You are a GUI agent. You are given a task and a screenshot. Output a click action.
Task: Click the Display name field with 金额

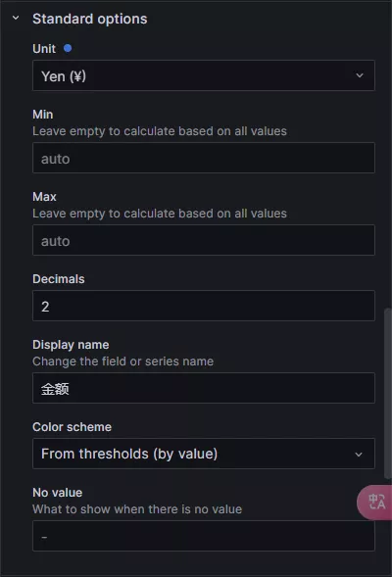click(204, 388)
